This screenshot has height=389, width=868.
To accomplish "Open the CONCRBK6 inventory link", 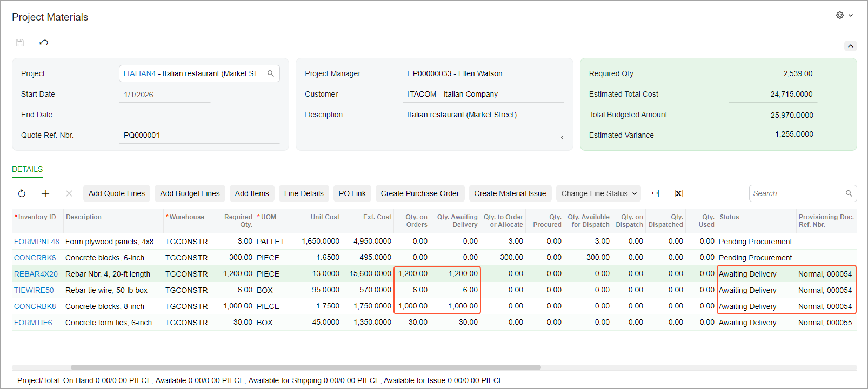I will tap(35, 258).
